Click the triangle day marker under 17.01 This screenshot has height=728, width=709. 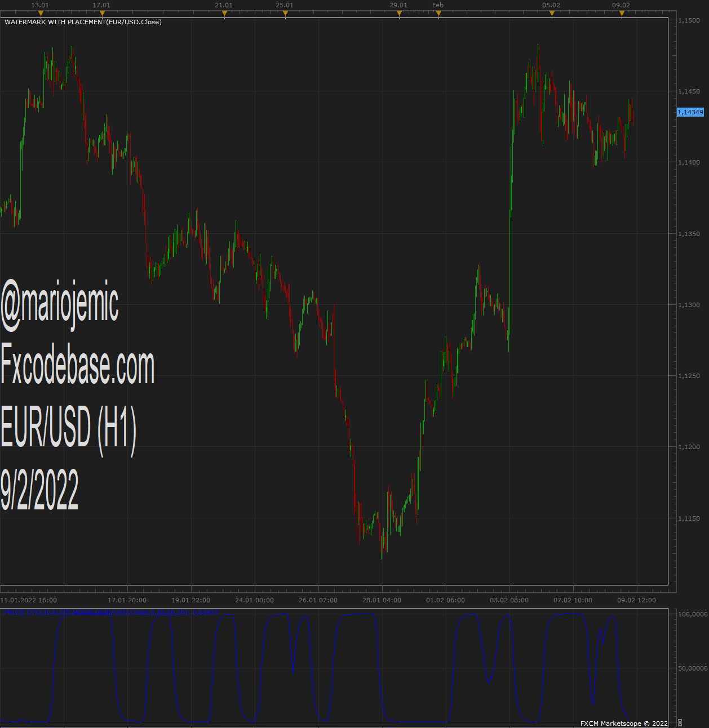coord(102,14)
